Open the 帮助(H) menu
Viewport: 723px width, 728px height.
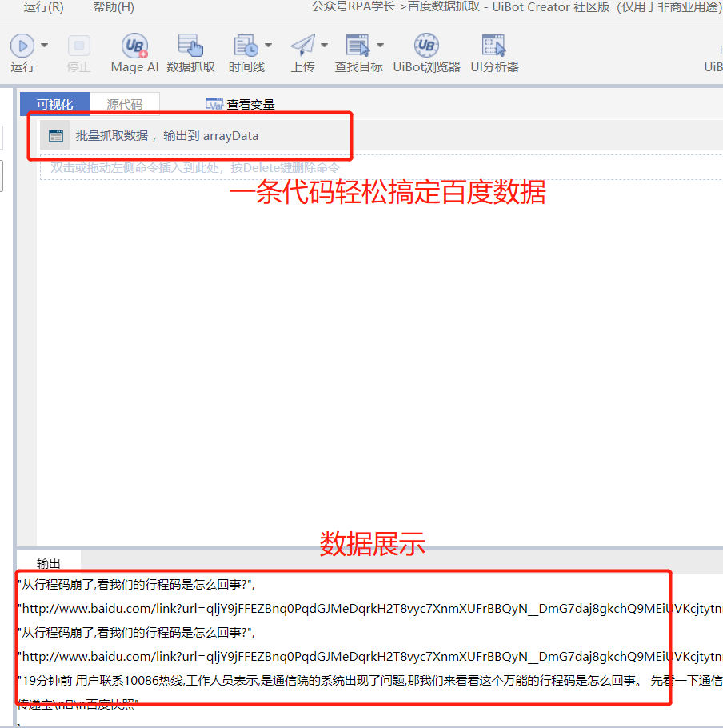(114, 7)
